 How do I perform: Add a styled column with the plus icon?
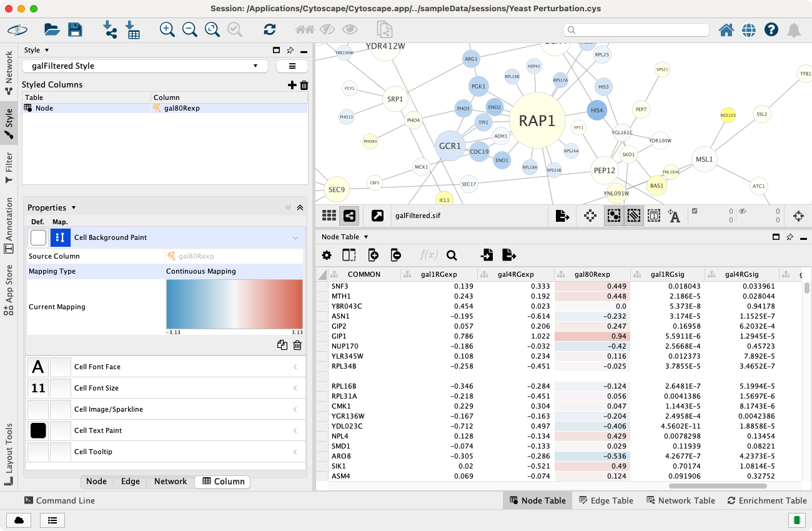[292, 85]
